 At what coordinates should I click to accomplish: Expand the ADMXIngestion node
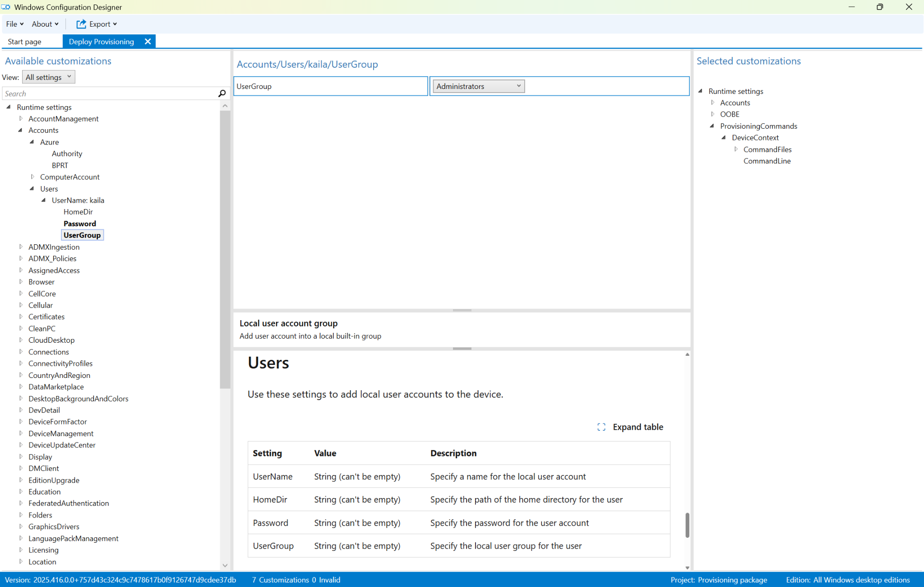point(20,247)
